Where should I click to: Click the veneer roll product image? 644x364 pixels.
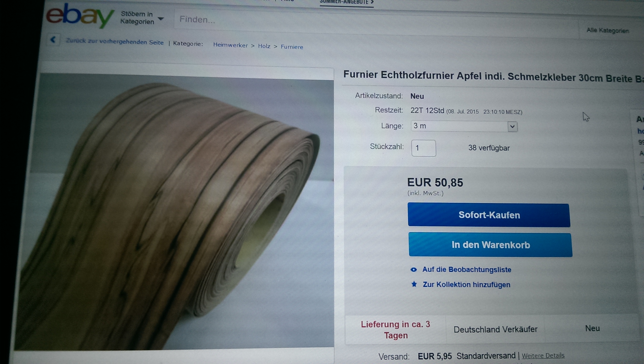point(175,210)
